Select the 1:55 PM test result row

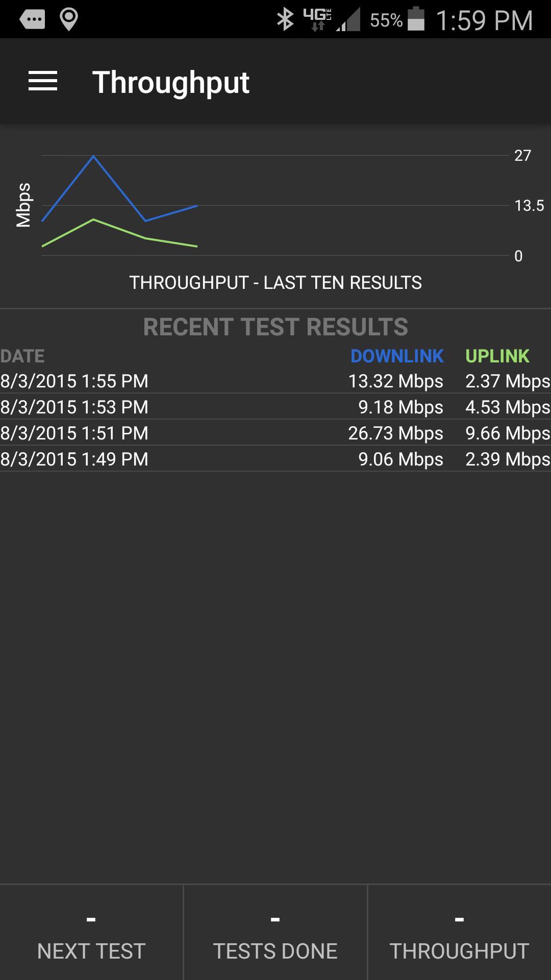coord(275,381)
